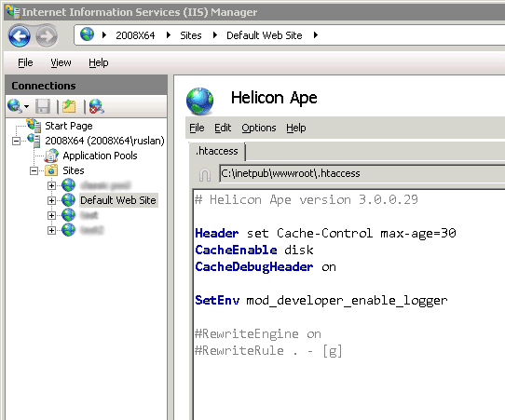Click breadcrumb arrow after Default Web Site
Image resolution: width=505 pixels, height=420 pixels.
(x=316, y=34)
